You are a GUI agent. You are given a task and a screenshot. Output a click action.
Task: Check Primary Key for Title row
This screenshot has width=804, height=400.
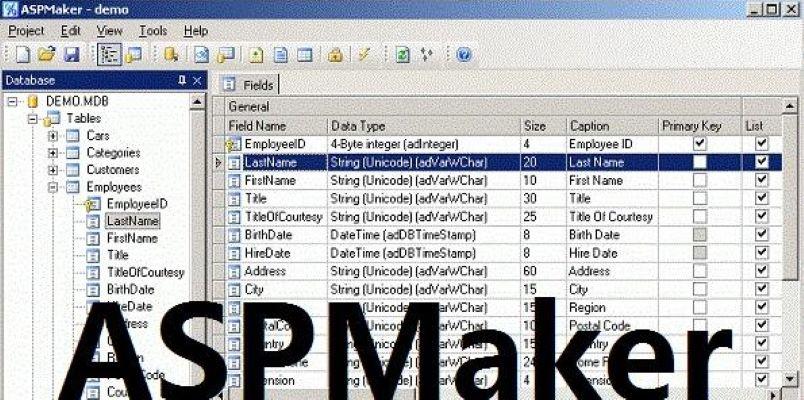point(699,198)
